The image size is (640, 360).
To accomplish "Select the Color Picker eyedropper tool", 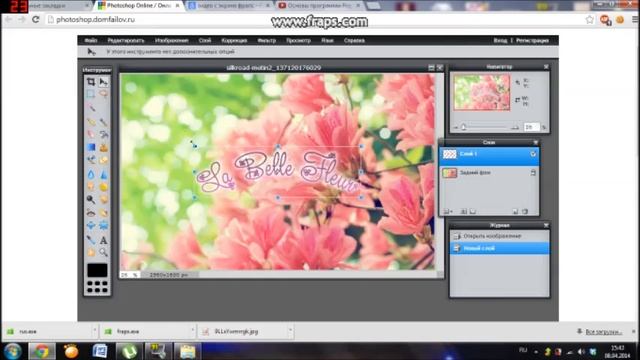I will (x=91, y=240).
